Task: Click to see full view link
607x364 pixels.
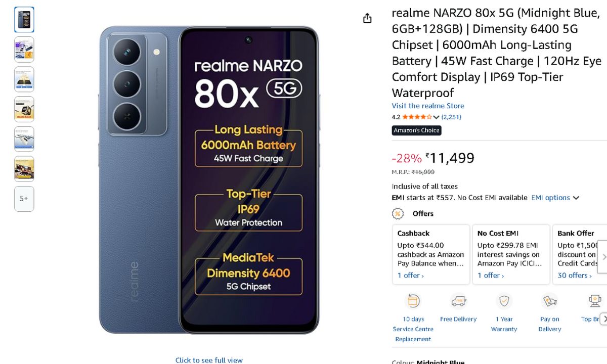Action: tap(209, 360)
